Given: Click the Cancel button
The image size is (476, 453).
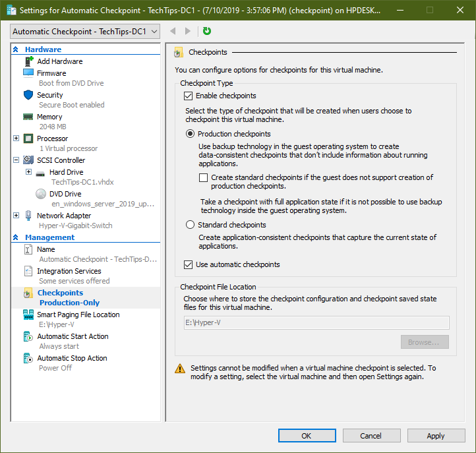Looking at the screenshot, I should click(x=372, y=436).
